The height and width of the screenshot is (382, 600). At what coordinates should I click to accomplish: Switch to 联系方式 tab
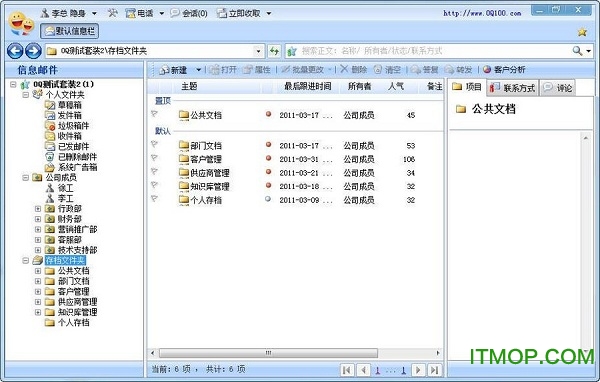coord(513,88)
